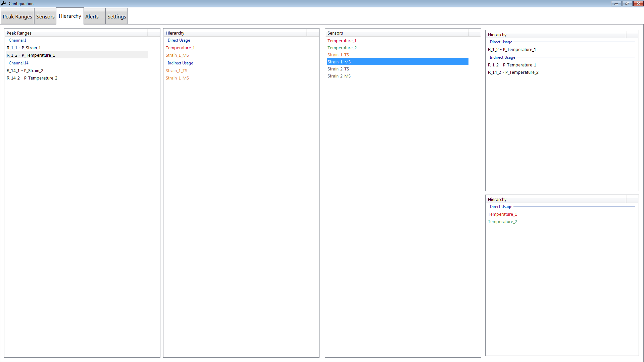The image size is (644, 362).
Task: Collapse the Channel 1 group header
Action: (x=17, y=40)
